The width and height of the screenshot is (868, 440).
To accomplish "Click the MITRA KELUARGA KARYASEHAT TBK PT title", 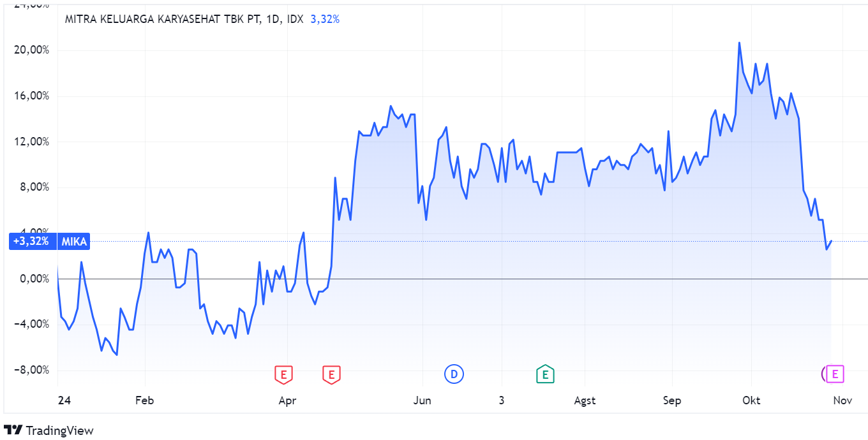I will point(163,19).
